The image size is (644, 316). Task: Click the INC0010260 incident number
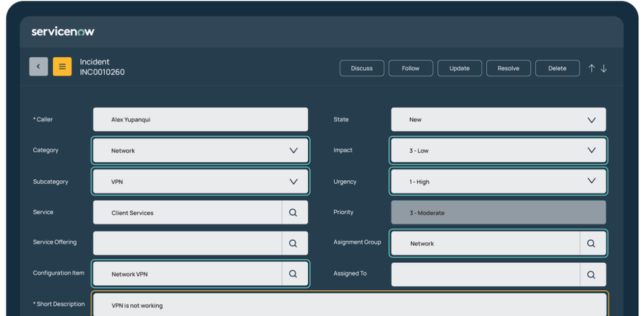coord(102,72)
